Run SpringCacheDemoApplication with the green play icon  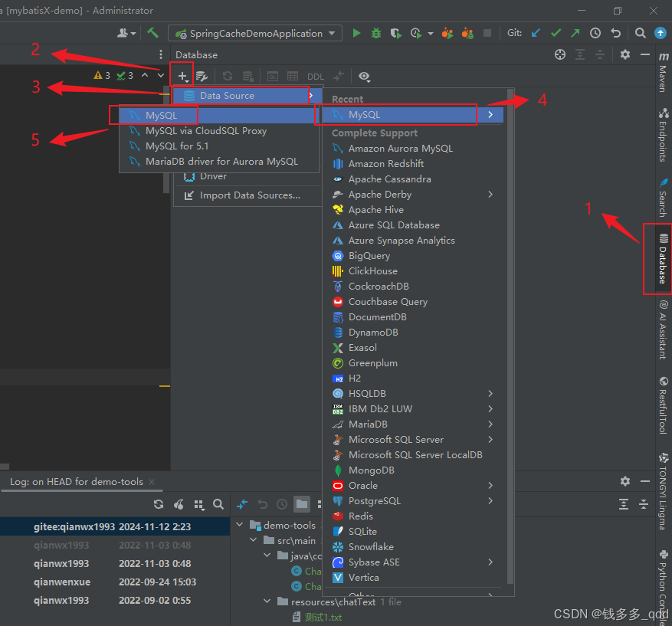pos(356,33)
